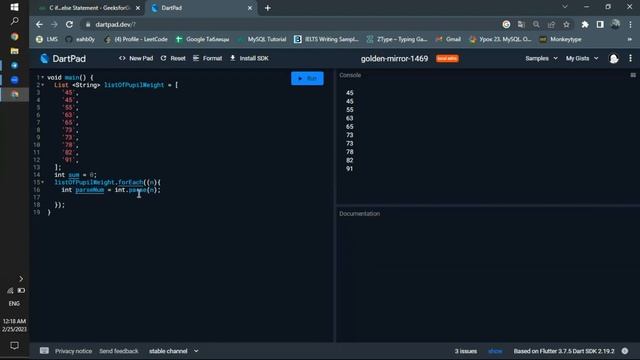Open the DartPad account avatar
This screenshot has width=640, height=360.
coord(613,59)
